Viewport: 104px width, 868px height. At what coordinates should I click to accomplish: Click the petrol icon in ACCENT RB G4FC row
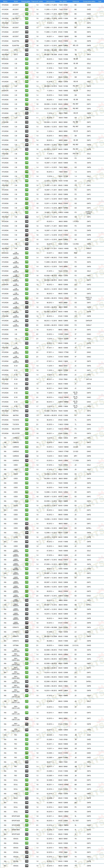click(27, 23)
